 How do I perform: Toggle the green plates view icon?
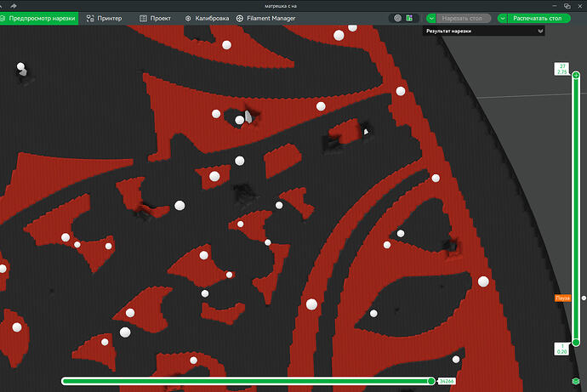tap(409, 18)
